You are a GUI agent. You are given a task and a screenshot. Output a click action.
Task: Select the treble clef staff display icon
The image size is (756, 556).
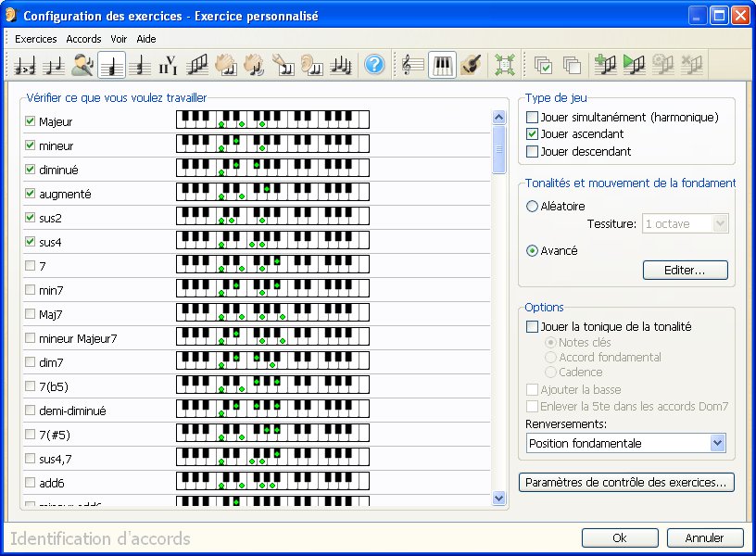413,65
